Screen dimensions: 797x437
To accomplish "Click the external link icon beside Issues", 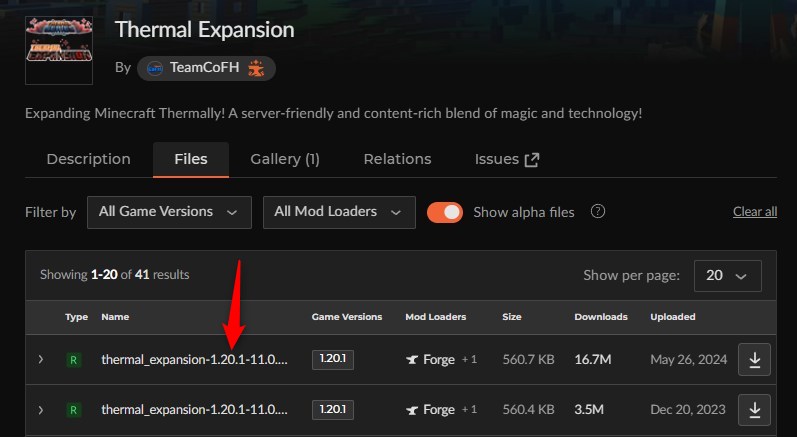I will tap(532, 160).
